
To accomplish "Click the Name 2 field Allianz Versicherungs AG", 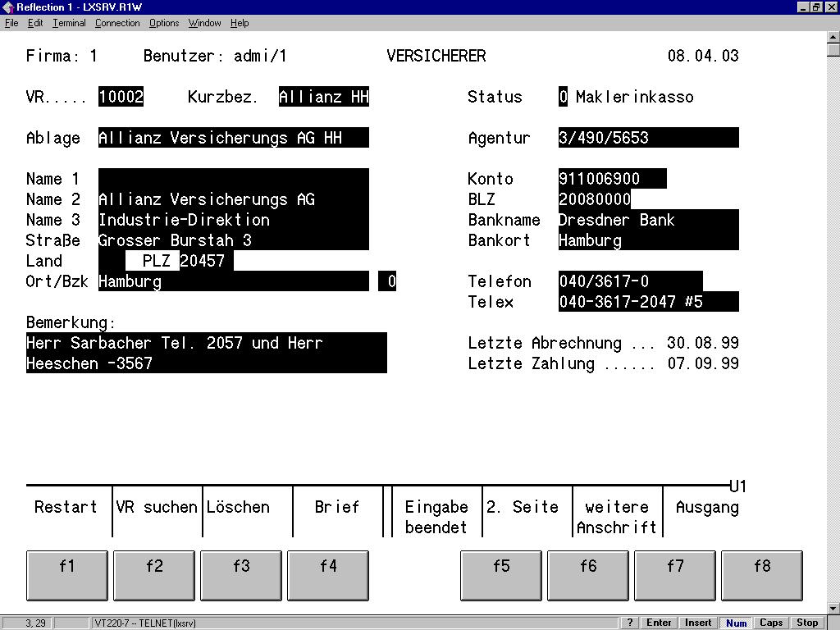I will (x=234, y=199).
